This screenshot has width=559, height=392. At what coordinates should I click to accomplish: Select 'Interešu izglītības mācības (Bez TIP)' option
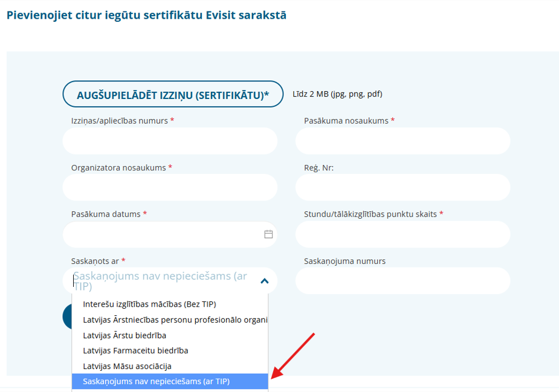(149, 304)
